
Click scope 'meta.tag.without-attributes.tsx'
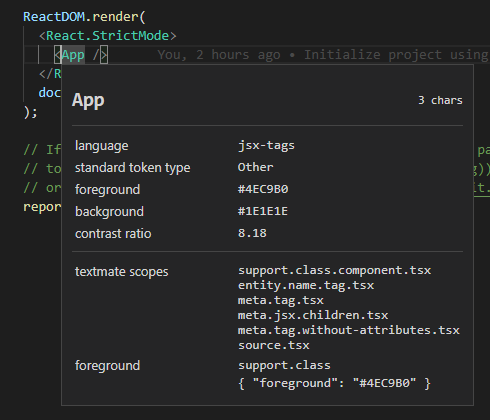click(349, 330)
